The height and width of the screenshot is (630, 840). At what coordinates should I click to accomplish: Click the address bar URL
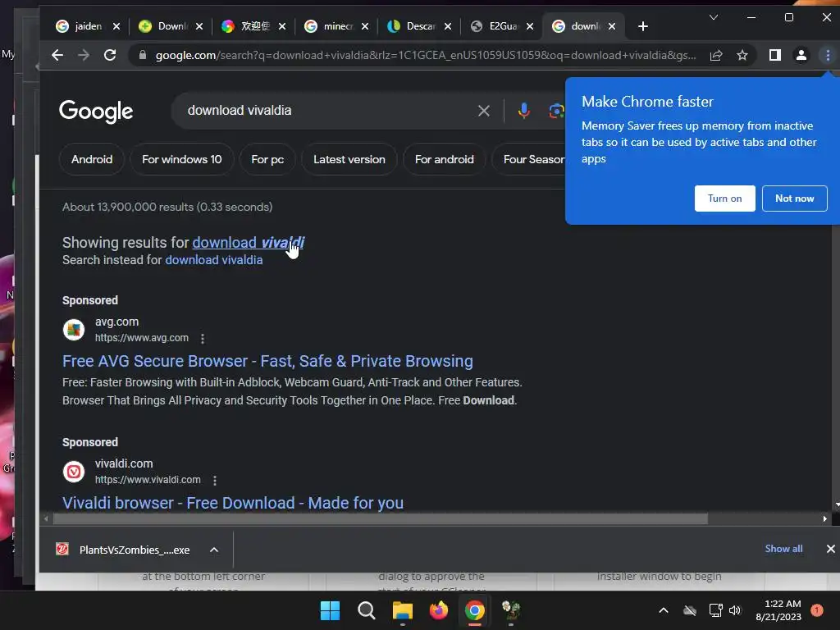tap(426, 55)
